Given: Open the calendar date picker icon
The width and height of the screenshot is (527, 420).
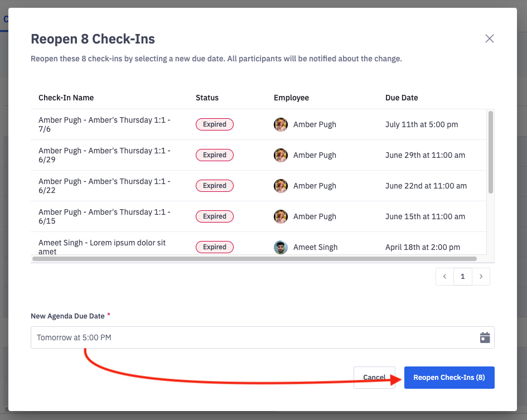Looking at the screenshot, I should [x=485, y=337].
